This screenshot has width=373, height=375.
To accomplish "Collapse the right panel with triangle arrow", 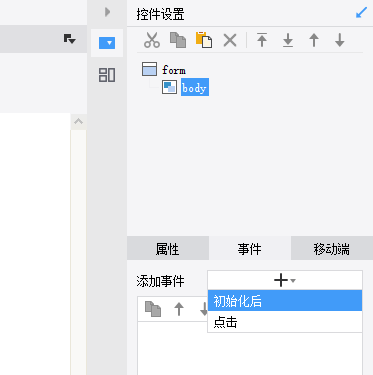I will [107, 12].
